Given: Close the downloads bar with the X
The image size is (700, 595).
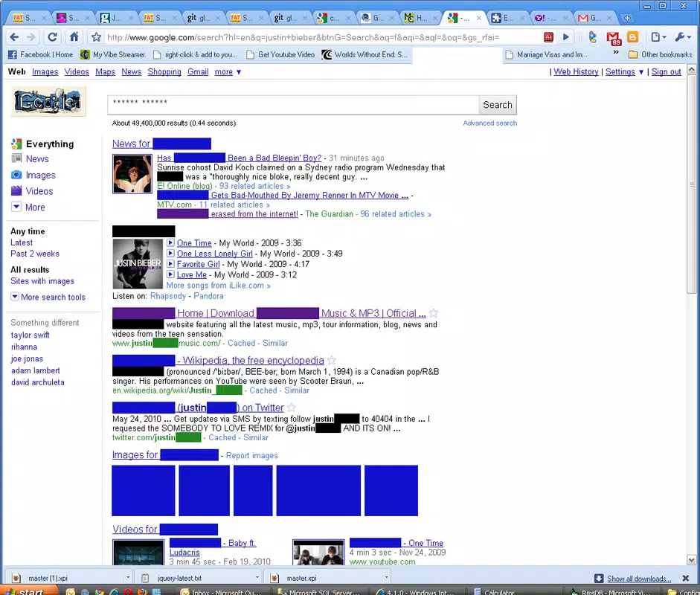Looking at the screenshot, I should click(686, 578).
